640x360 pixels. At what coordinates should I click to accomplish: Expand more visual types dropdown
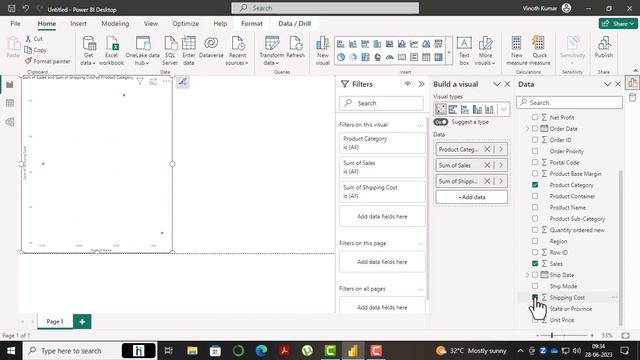click(x=504, y=109)
